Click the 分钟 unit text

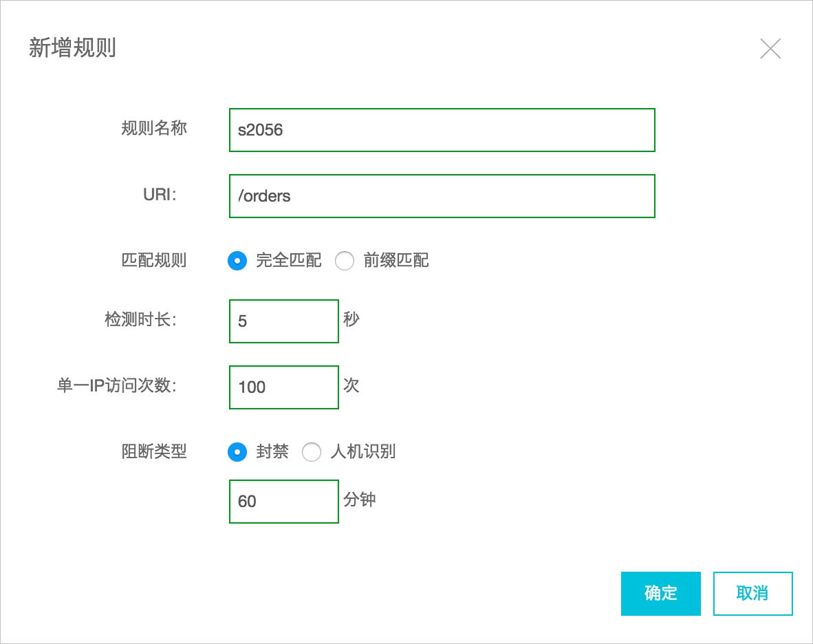360,500
